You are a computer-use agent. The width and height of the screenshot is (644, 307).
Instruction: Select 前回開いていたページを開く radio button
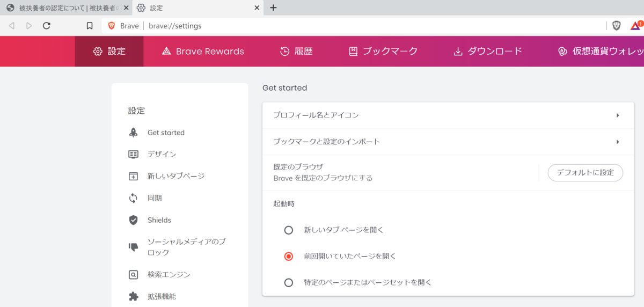point(289,257)
